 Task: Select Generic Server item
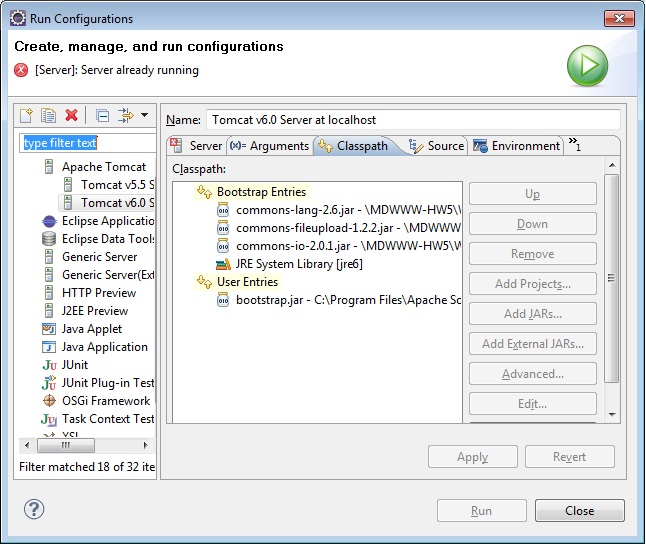point(99,257)
